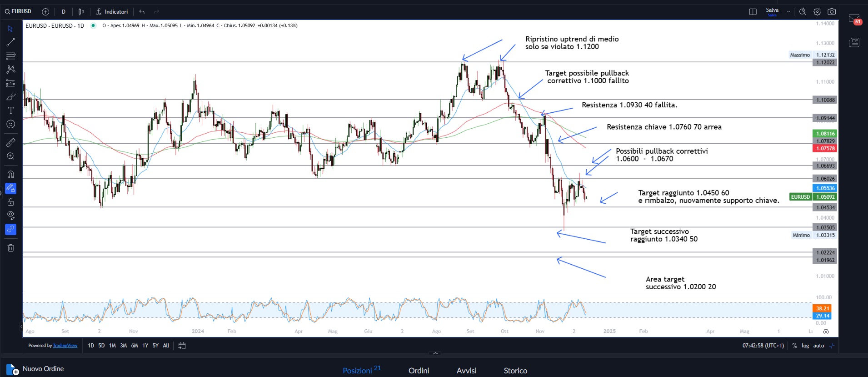Select the trend line drawing tool
Viewport: 868px width, 377px height.
(x=10, y=42)
